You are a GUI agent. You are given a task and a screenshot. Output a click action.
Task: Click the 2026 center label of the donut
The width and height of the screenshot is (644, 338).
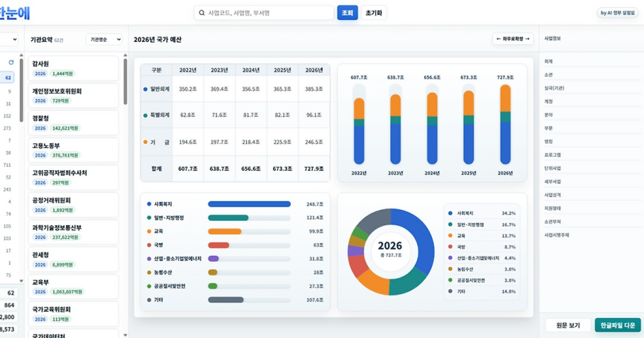390,246
